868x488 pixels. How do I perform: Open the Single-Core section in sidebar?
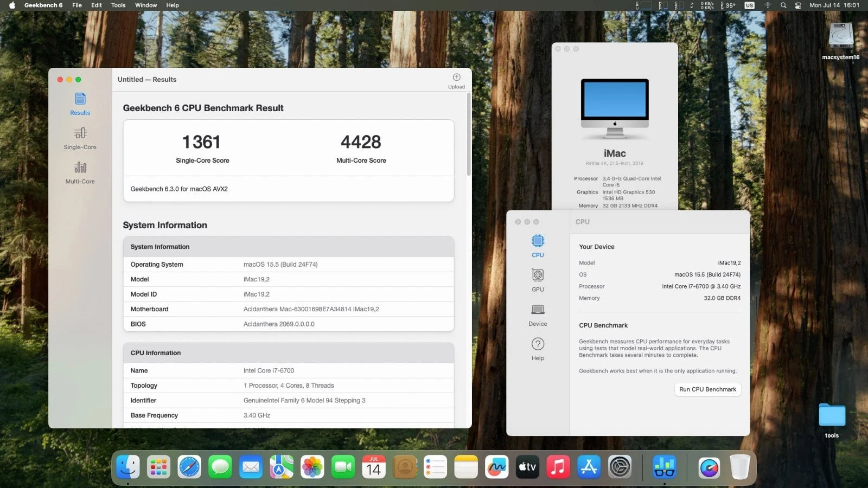click(x=80, y=139)
